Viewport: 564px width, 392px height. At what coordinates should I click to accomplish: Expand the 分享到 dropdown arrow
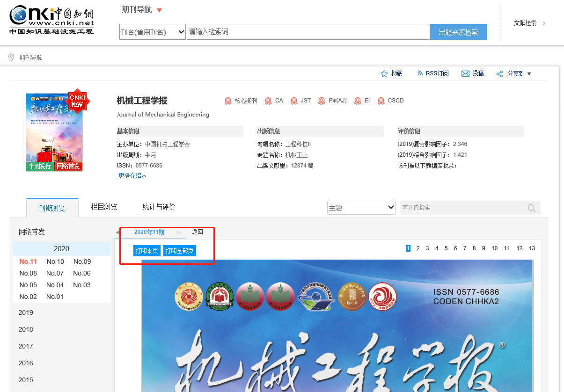click(529, 74)
